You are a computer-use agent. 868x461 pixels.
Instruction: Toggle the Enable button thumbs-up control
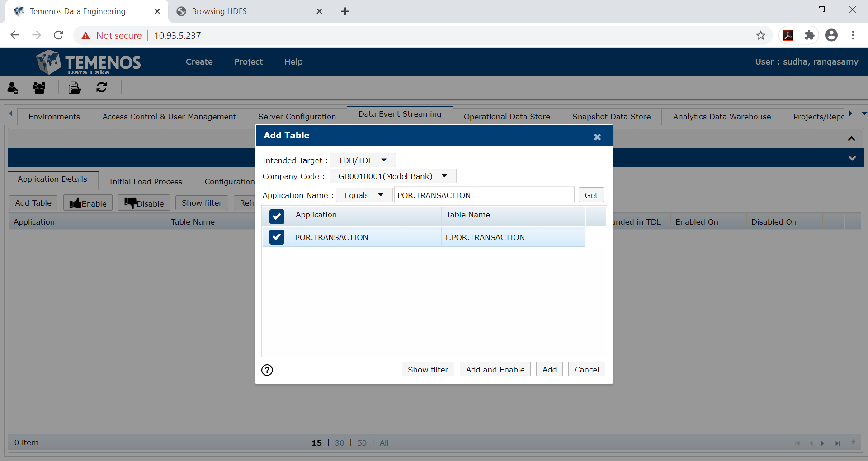87,202
